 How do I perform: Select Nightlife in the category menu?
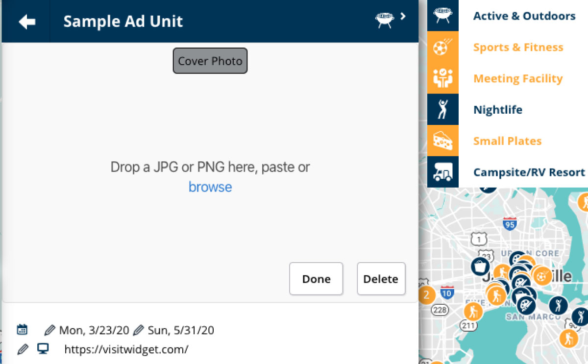[497, 110]
